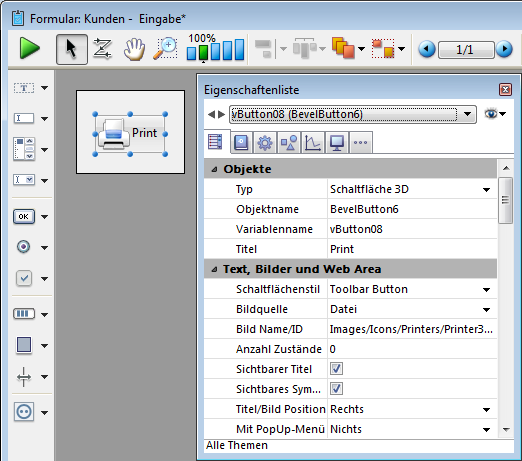
Task: Go to the next form page arrow
Action: (504, 49)
